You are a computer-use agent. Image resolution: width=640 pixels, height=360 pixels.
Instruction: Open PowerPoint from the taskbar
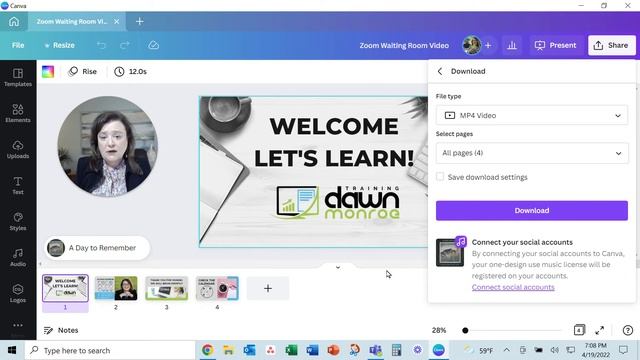click(x=333, y=350)
